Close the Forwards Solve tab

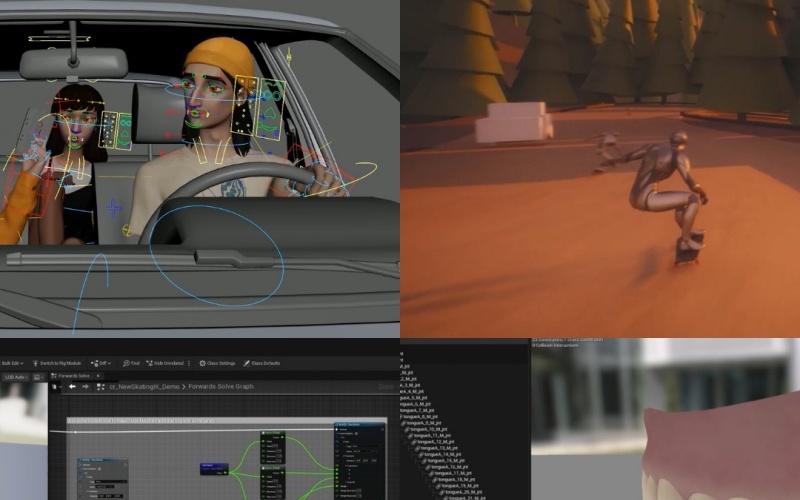tap(98, 376)
